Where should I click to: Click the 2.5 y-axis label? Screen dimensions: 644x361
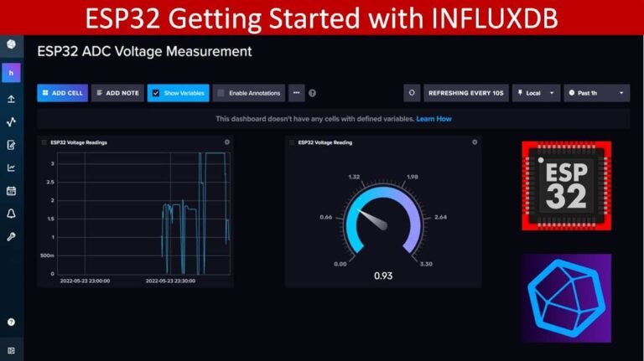[50, 182]
